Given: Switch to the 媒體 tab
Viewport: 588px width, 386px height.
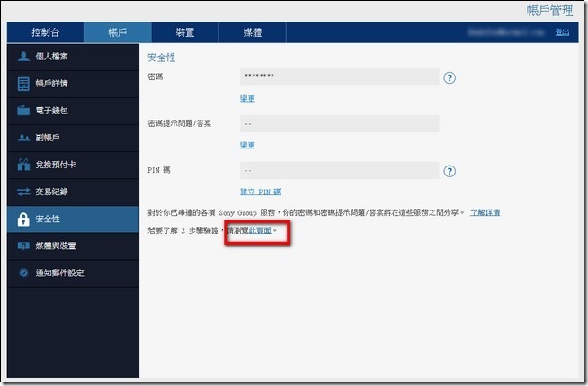Looking at the screenshot, I should [x=253, y=32].
